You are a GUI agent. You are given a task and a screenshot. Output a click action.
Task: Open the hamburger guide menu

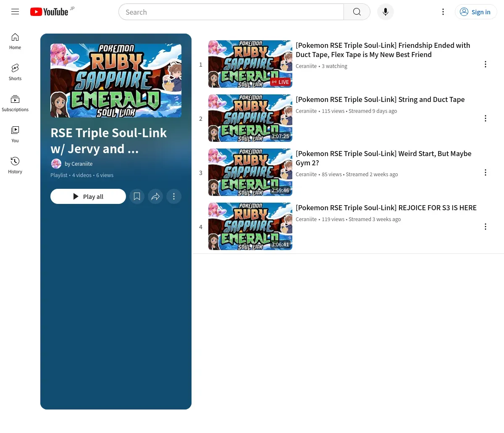pos(15,12)
